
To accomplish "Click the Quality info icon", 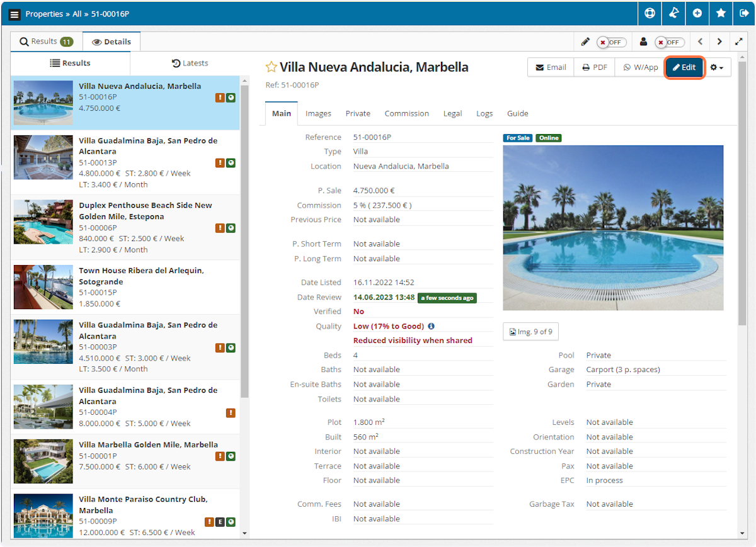I will click(431, 326).
